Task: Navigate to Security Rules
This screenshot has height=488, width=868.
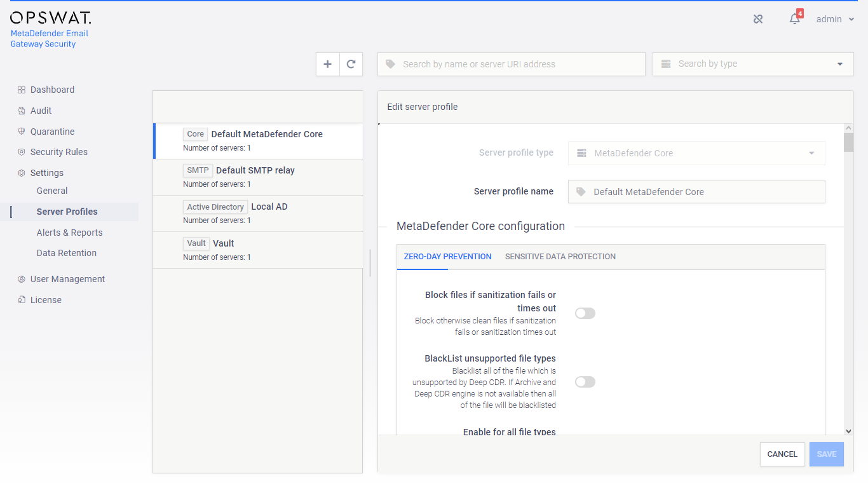Action: tap(59, 152)
